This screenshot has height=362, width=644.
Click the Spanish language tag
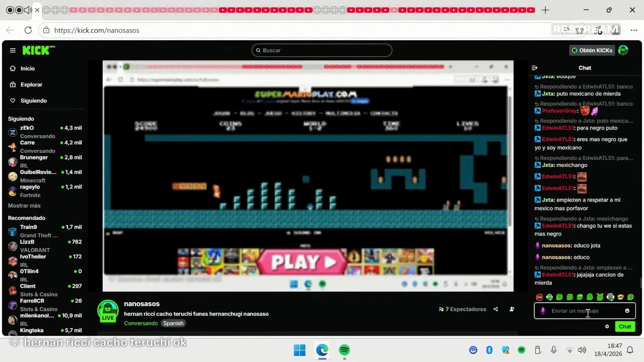(x=173, y=323)
